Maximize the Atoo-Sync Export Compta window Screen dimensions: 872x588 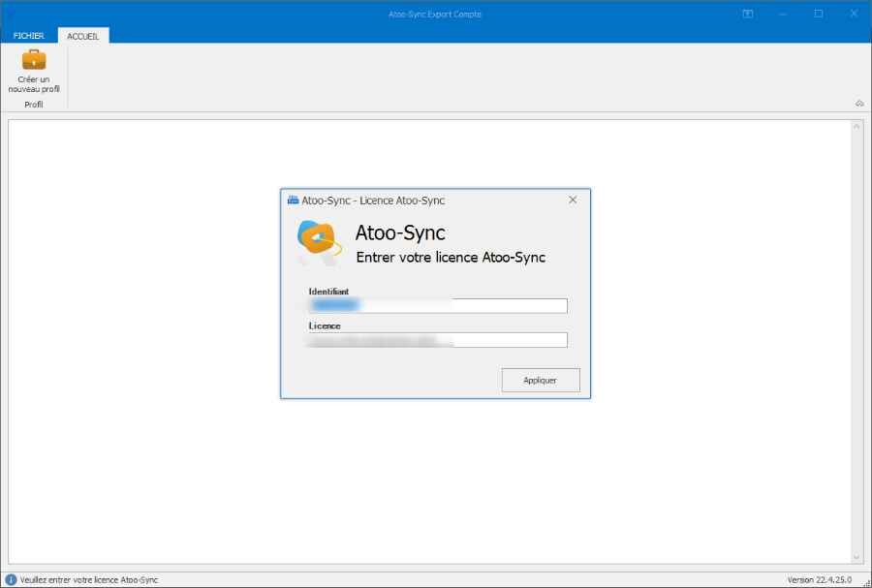tap(819, 14)
